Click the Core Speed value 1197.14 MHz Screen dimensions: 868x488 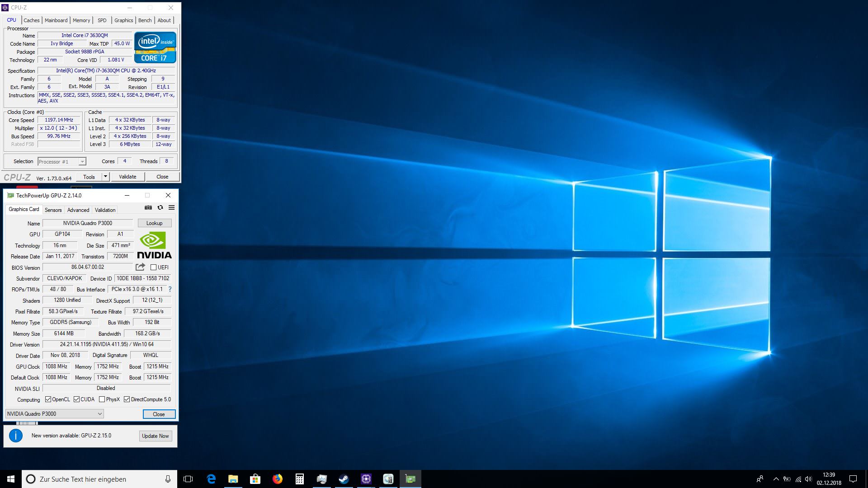(x=59, y=120)
